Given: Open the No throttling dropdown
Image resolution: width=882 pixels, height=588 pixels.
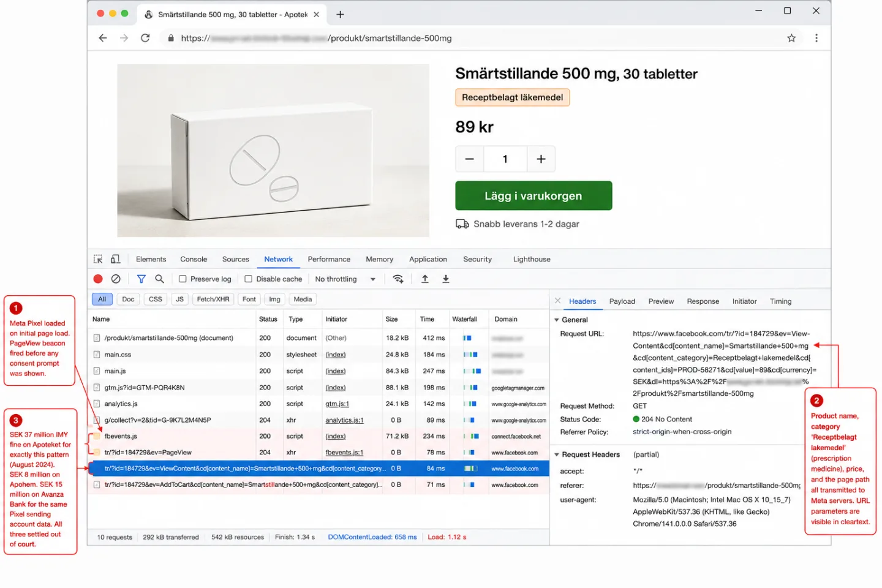Looking at the screenshot, I should click(x=345, y=279).
